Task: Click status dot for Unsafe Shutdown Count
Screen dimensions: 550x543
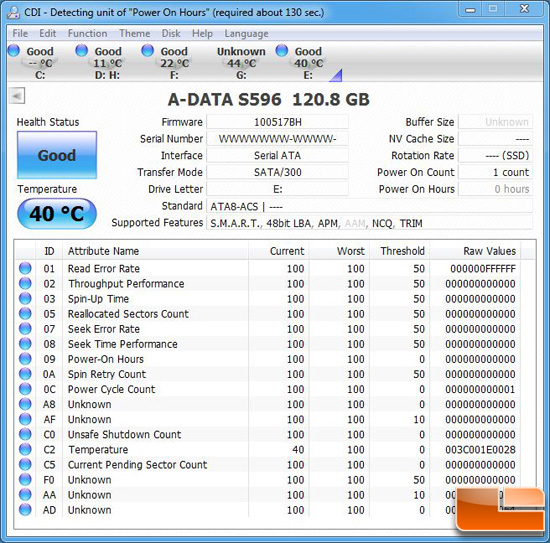Action: click(x=25, y=434)
